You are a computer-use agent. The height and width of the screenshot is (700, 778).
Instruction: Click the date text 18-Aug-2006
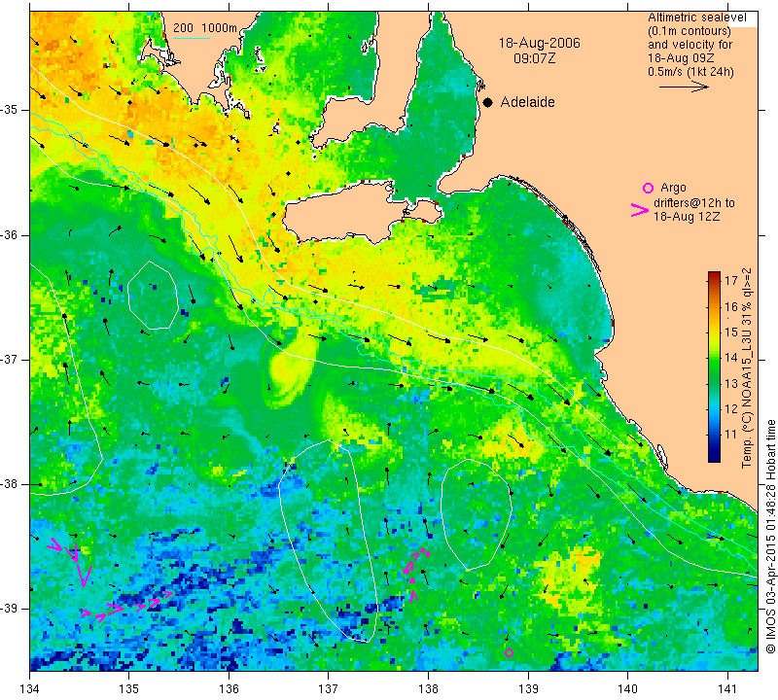(x=540, y=43)
